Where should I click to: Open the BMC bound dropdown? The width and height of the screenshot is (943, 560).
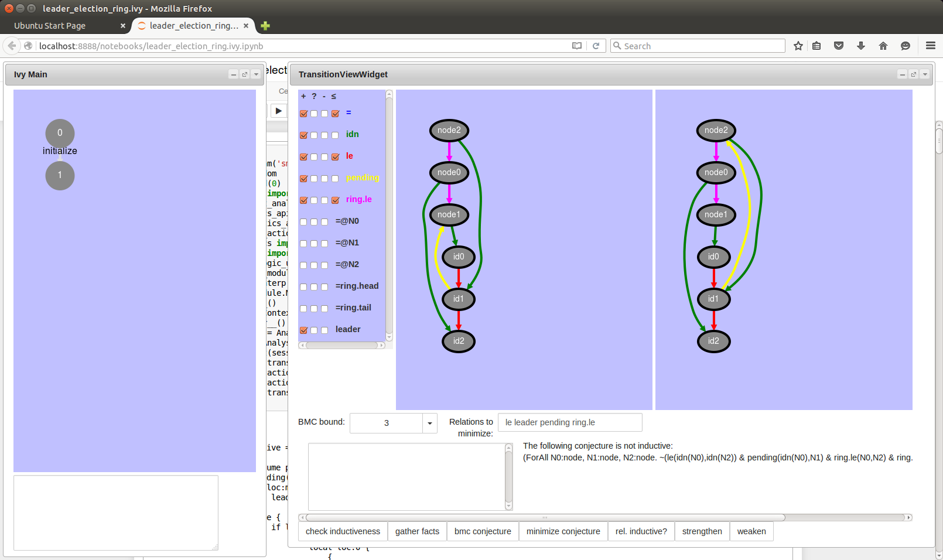pos(429,423)
